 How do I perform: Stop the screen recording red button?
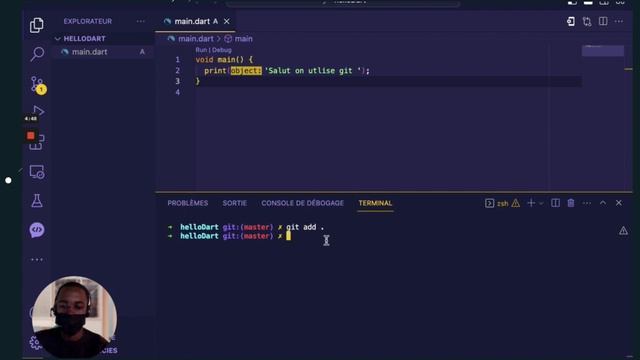[x=31, y=136]
